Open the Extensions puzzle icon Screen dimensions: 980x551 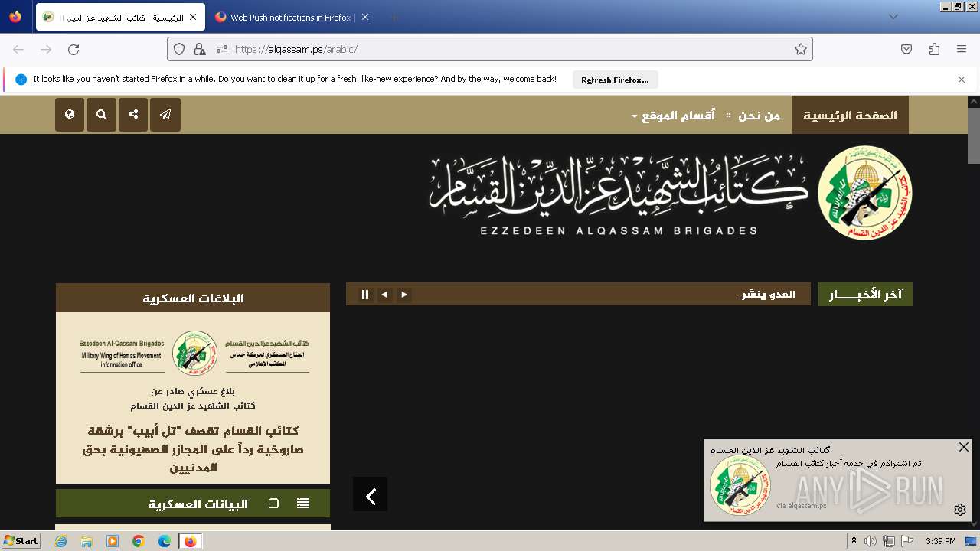(934, 49)
